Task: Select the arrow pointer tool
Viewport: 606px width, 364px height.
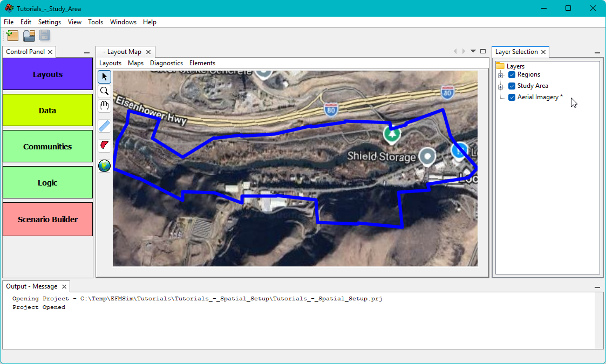Action: [x=104, y=77]
